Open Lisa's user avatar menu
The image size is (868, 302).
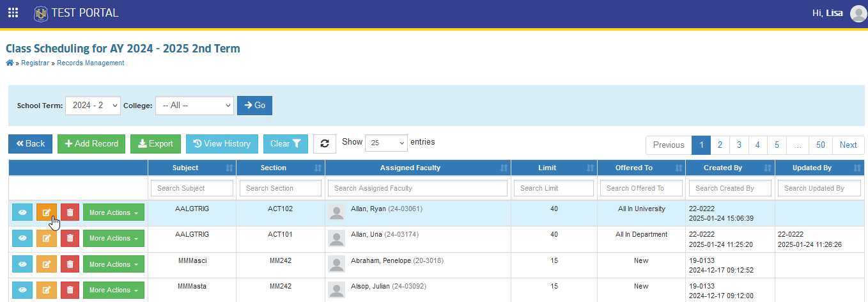click(858, 13)
